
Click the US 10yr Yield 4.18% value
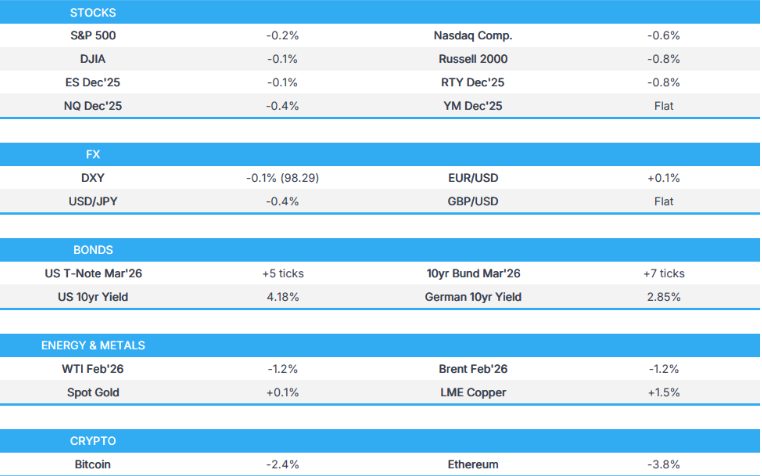pyautogui.click(x=283, y=296)
